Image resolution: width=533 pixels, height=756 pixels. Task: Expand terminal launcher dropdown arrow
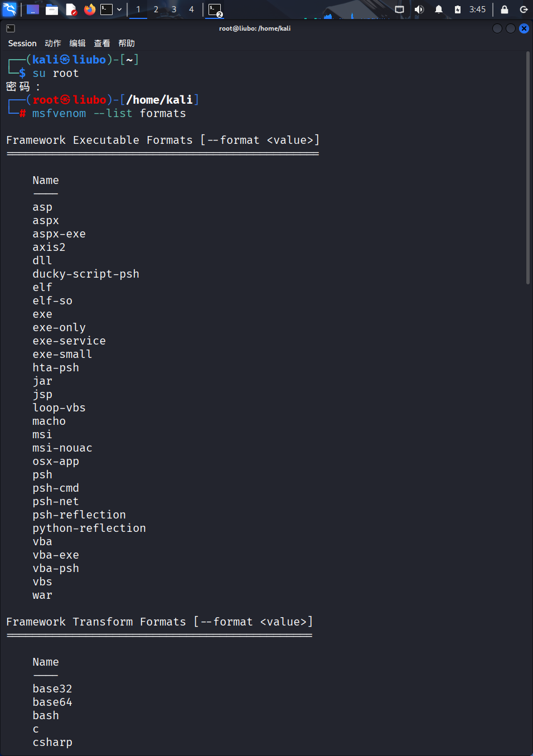point(119,9)
